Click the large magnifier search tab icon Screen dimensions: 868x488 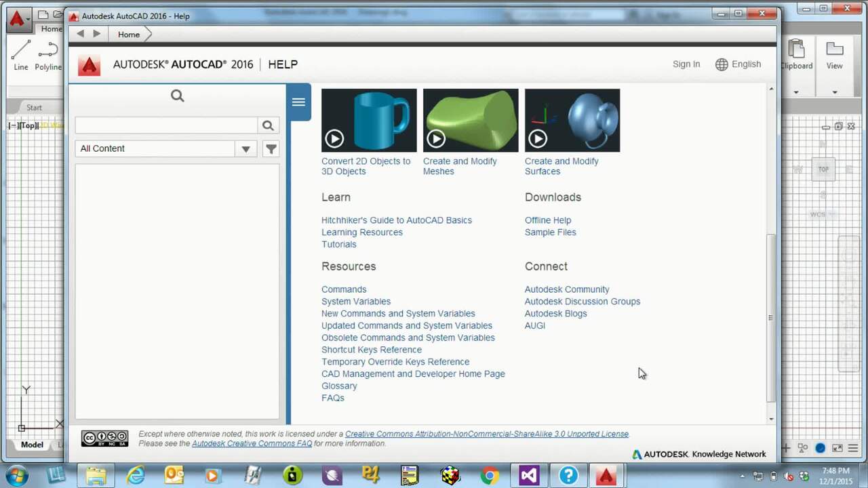click(x=178, y=96)
